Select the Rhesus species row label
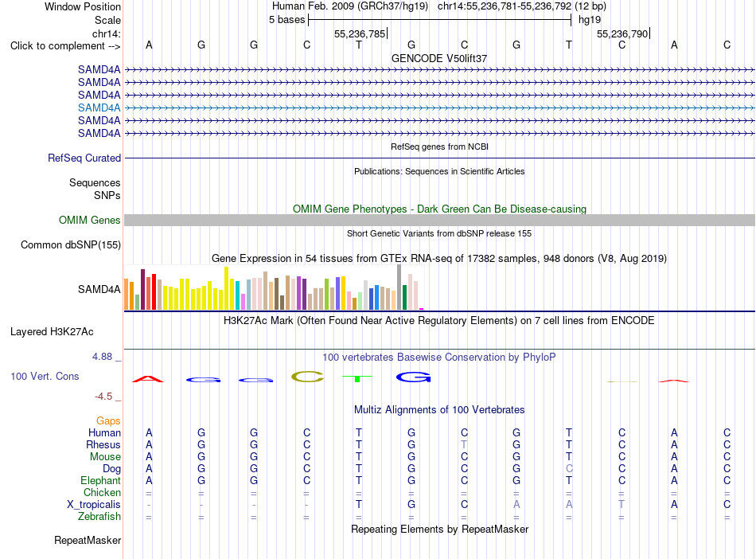 [103, 444]
